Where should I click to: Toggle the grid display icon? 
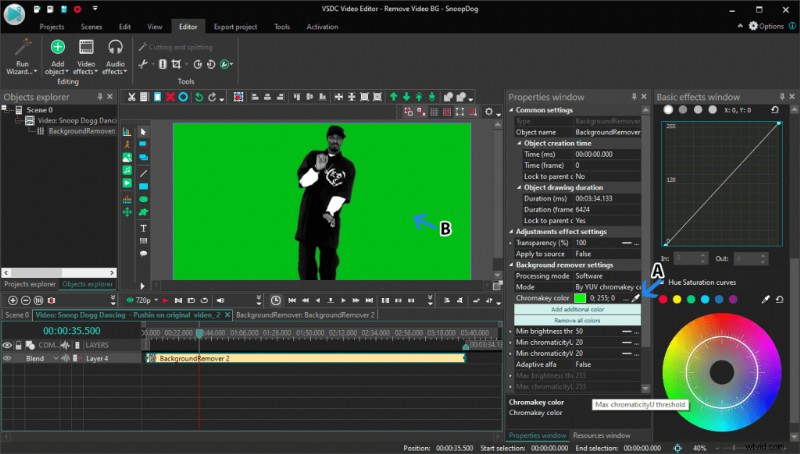434,112
